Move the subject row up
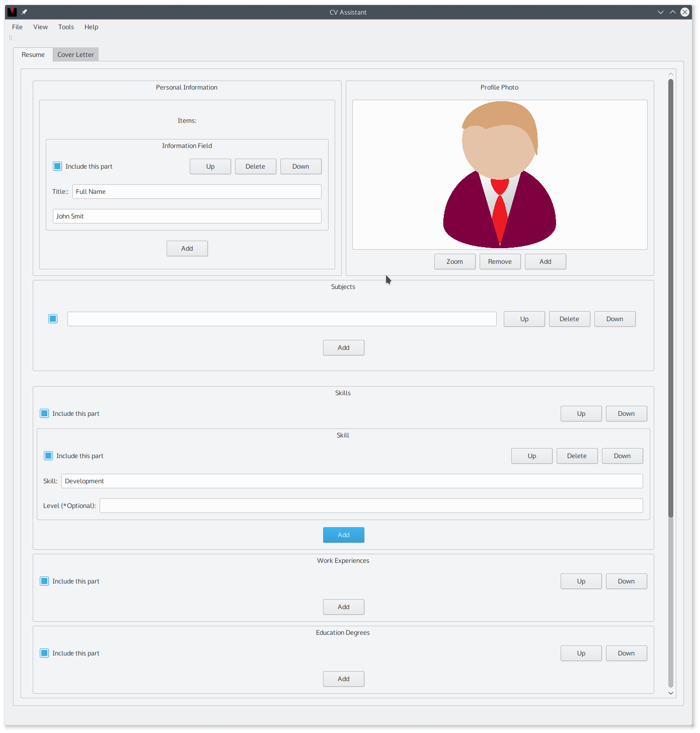Viewport: 700px width, 733px height. coord(524,319)
